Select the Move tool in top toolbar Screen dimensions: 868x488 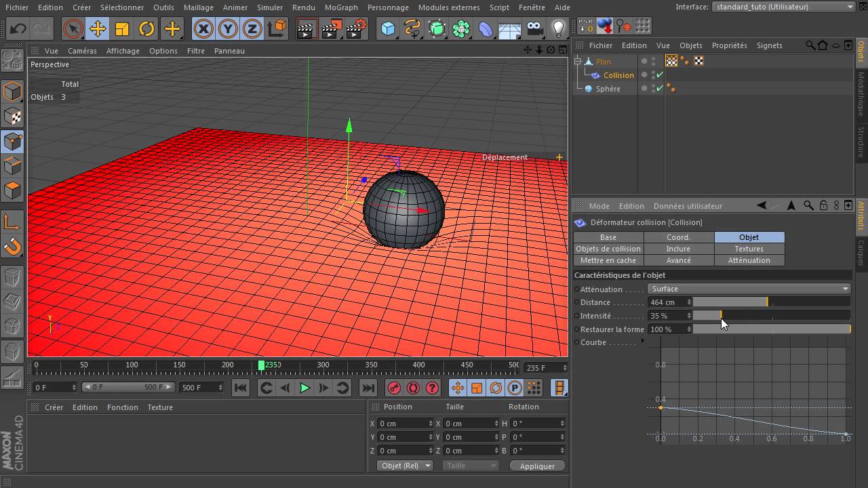click(98, 28)
